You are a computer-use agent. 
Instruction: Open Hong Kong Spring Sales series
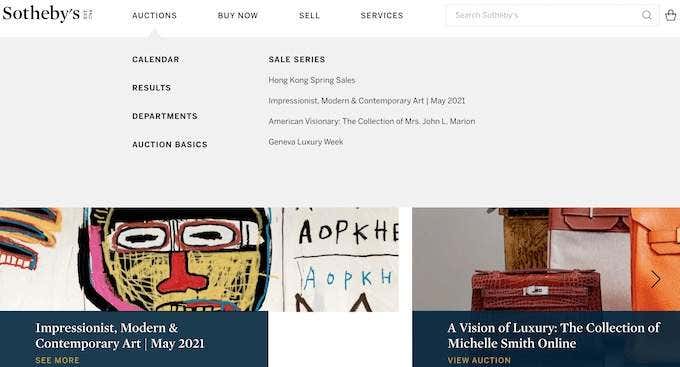click(x=312, y=80)
